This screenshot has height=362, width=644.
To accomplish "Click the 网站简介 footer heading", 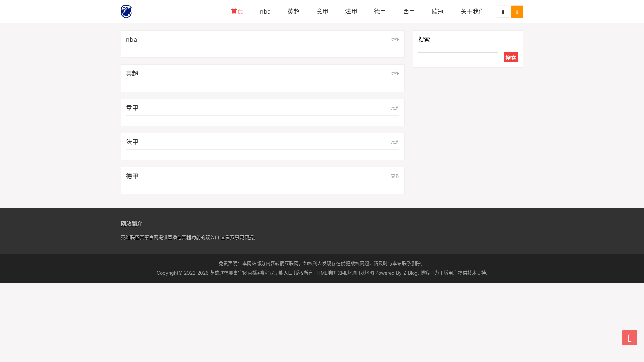I will (x=131, y=224).
